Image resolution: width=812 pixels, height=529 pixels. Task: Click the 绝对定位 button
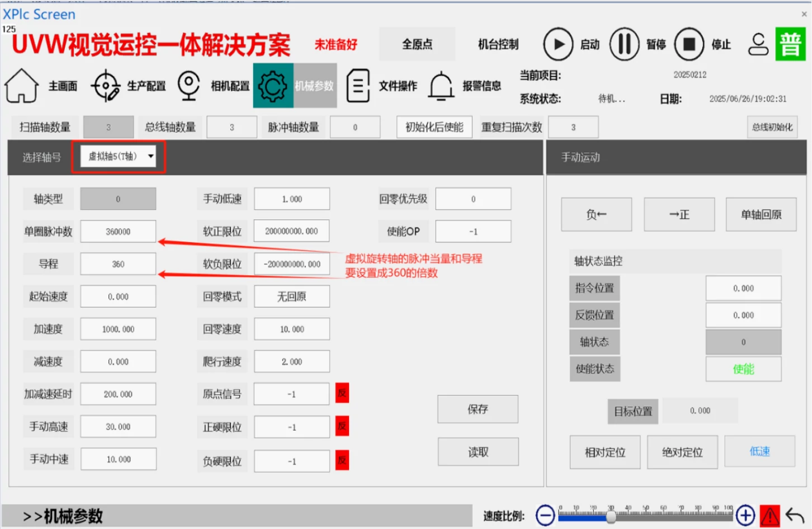click(682, 452)
